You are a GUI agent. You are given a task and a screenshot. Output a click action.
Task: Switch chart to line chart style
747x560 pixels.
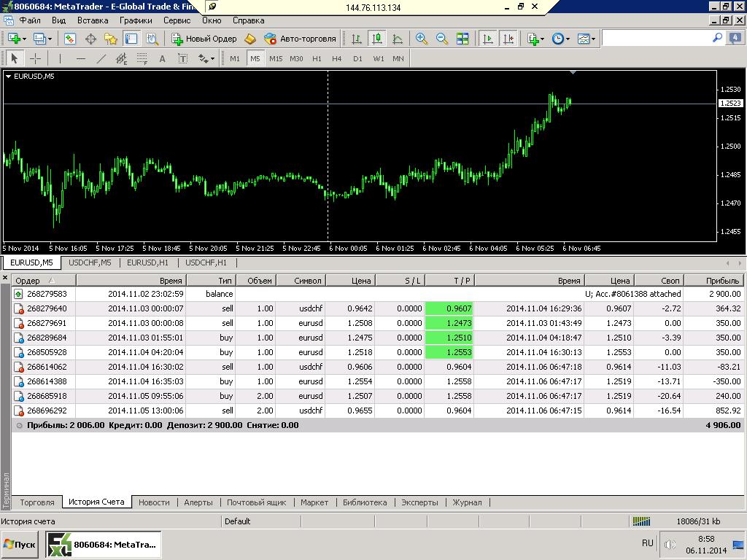(398, 39)
